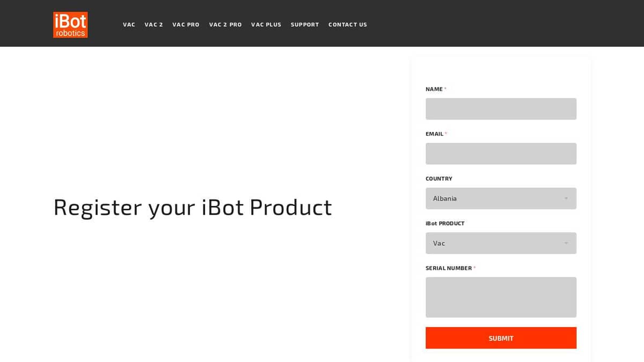Click the iBot robotics logo

point(70,24)
